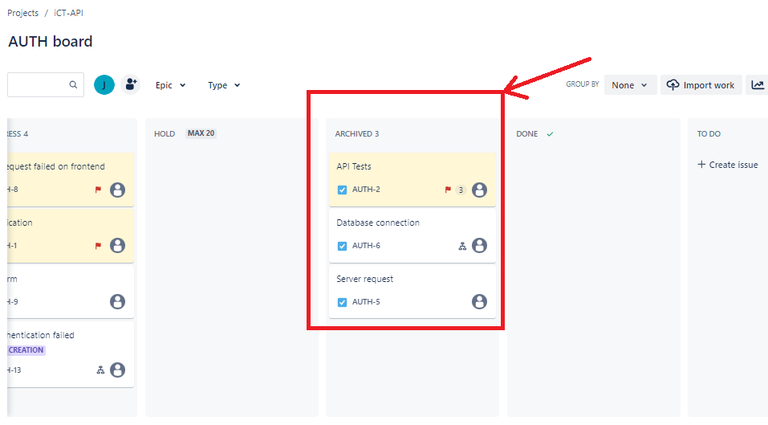Click the CREATION epic label
Viewport: 768px width, 425px height.
pyautogui.click(x=26, y=350)
